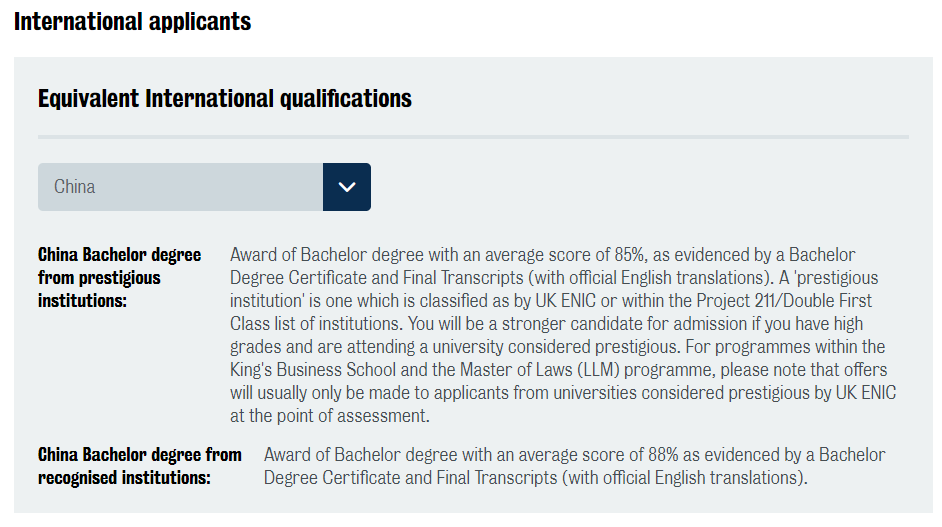Click the prestigious institutions bold label

120,277
